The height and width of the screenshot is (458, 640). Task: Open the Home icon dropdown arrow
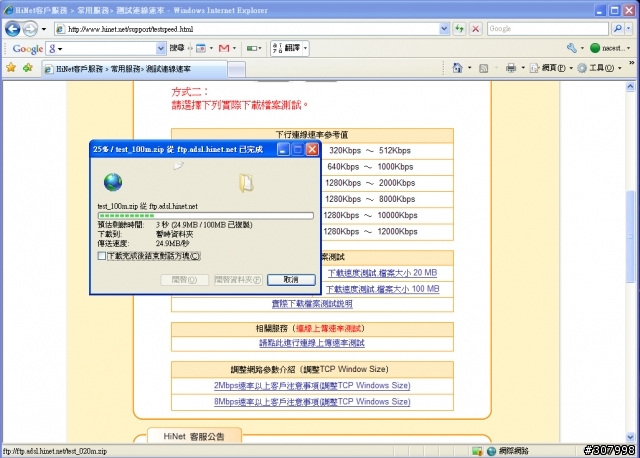pos(469,68)
